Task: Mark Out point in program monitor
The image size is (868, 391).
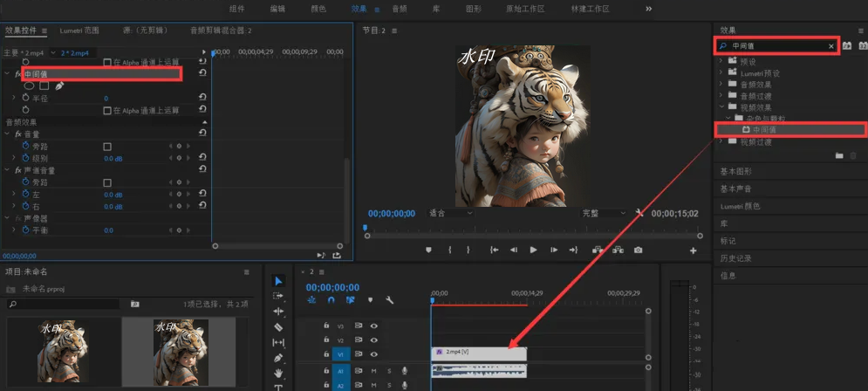Action: click(468, 250)
